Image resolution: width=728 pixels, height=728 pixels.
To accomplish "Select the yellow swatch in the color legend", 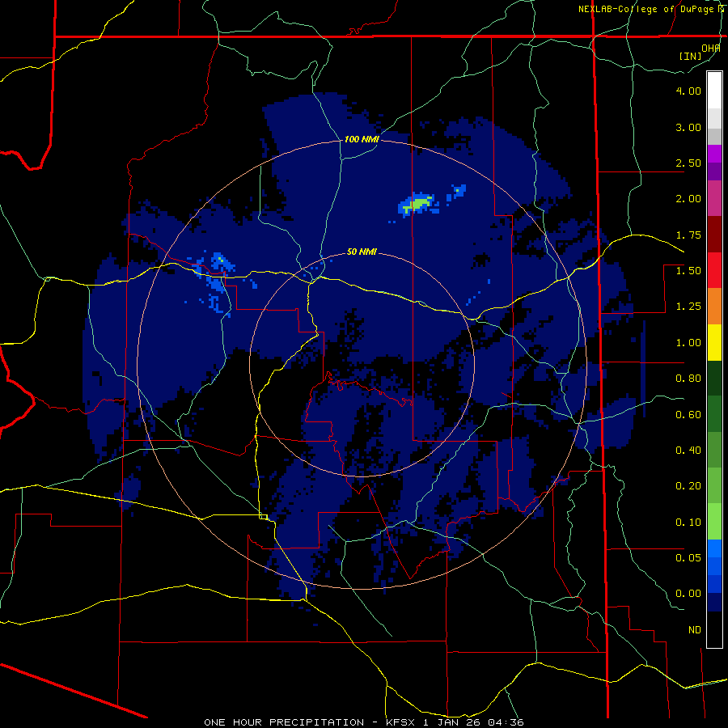I will (x=714, y=342).
